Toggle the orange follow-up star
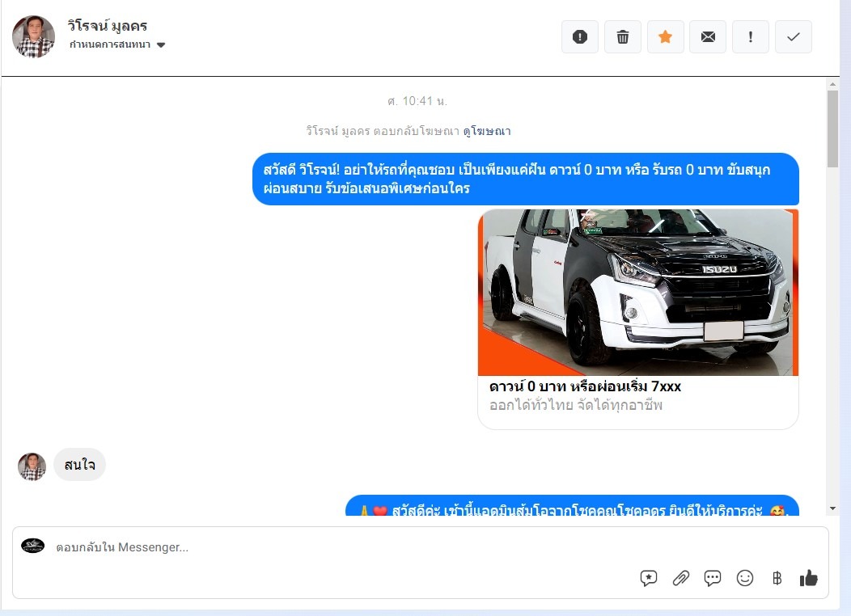The width and height of the screenshot is (851, 616). tap(666, 37)
